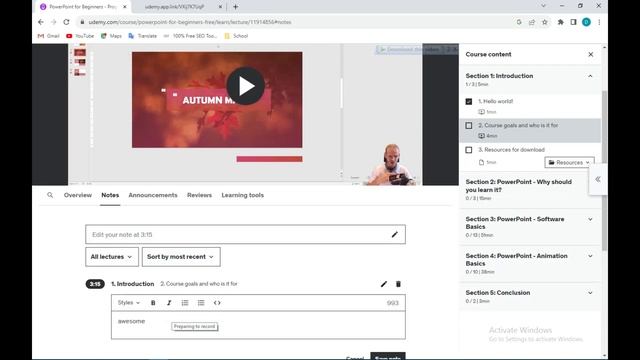The image size is (640, 360).
Task: Toggle bold formatting in the note editor
Action: pos(153,303)
